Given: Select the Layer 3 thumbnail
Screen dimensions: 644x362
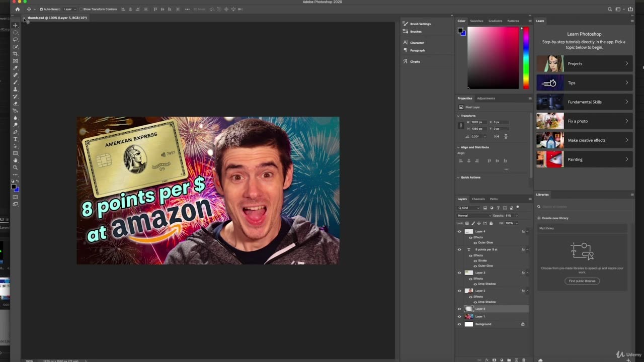Looking at the screenshot, I should 469,273.
